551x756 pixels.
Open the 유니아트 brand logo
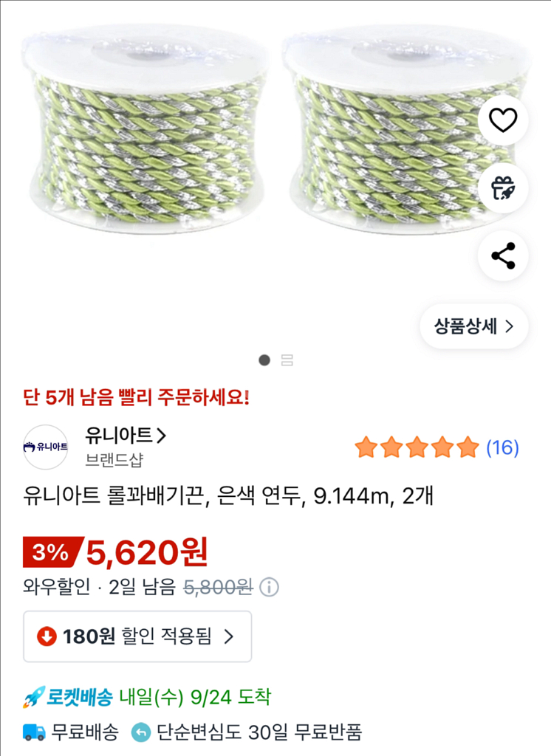[45, 447]
